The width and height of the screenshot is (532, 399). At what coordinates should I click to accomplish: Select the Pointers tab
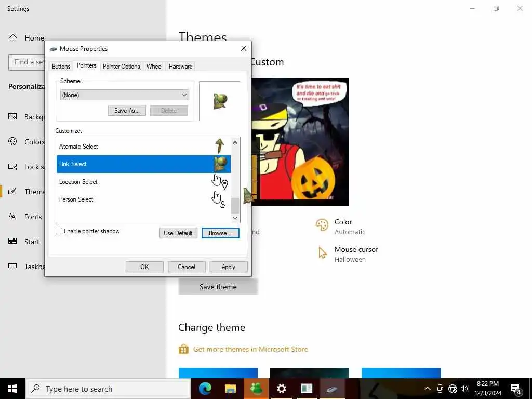(87, 65)
